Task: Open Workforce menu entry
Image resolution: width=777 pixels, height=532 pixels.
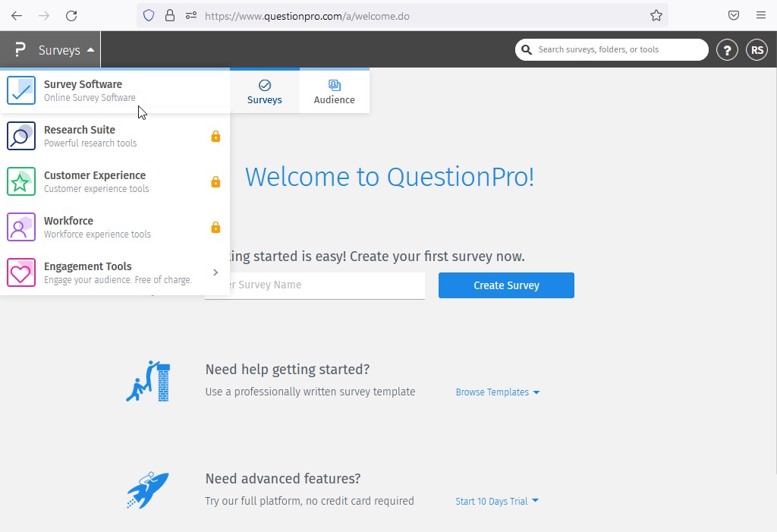Action: point(115,228)
